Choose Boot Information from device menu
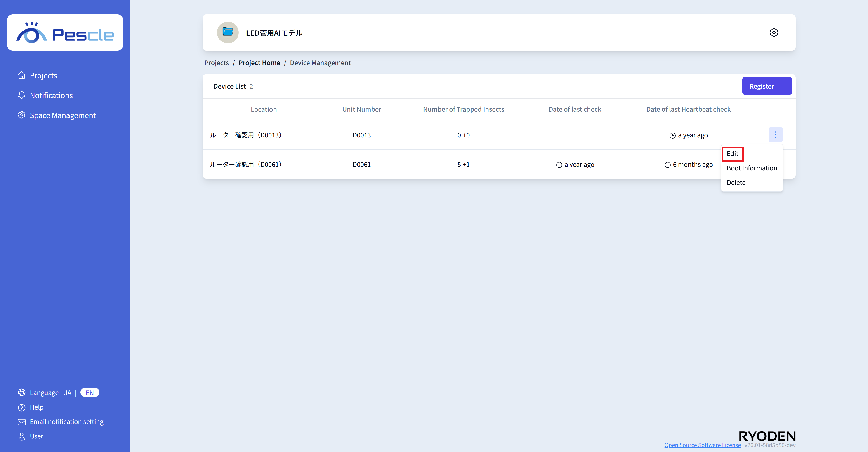The height and width of the screenshot is (452, 868). pyautogui.click(x=751, y=168)
